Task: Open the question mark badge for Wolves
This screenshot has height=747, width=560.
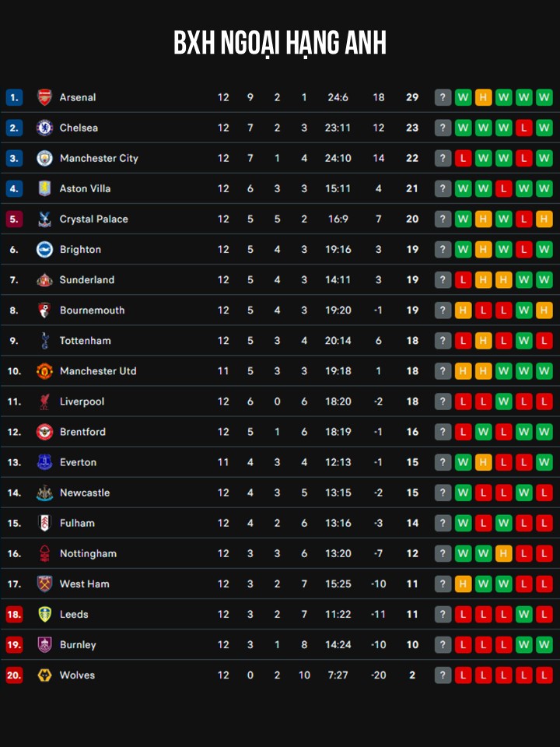Action: [x=443, y=675]
